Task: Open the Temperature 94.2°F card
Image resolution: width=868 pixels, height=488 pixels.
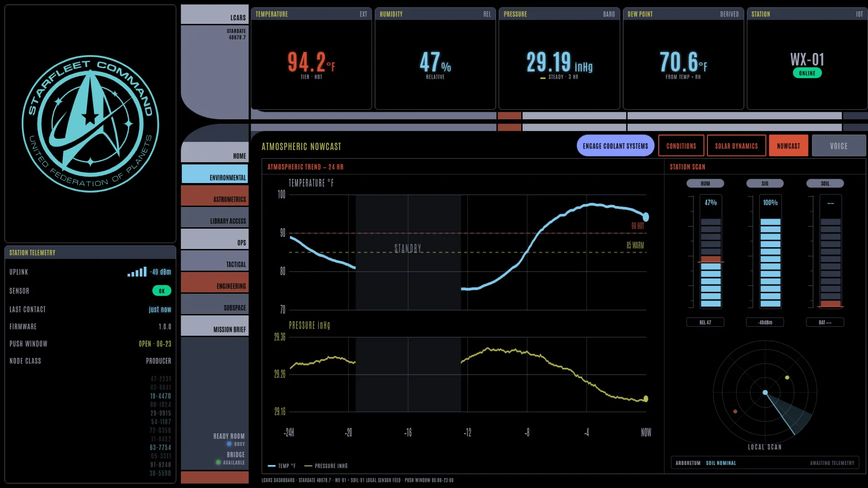Action: pyautogui.click(x=311, y=59)
